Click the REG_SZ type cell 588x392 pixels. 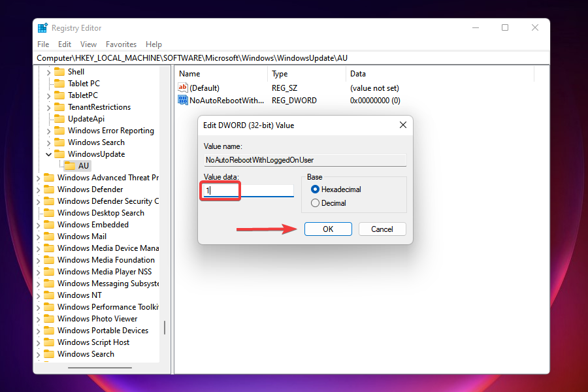[284, 88]
